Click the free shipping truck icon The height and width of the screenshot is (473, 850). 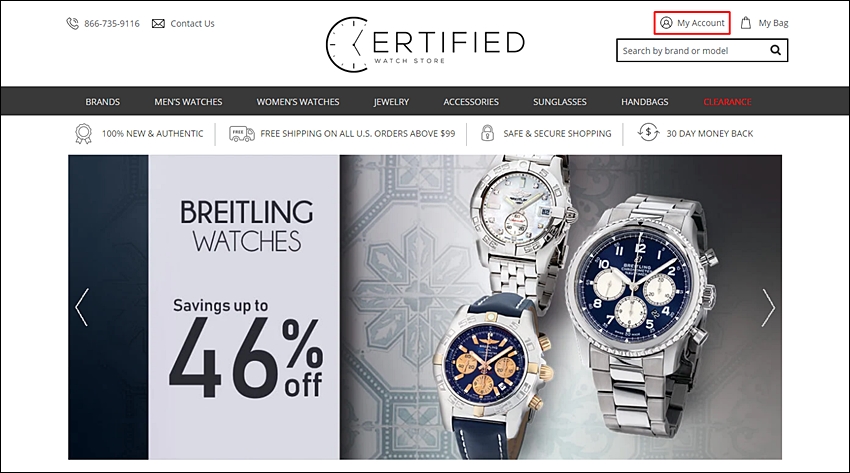[242, 133]
